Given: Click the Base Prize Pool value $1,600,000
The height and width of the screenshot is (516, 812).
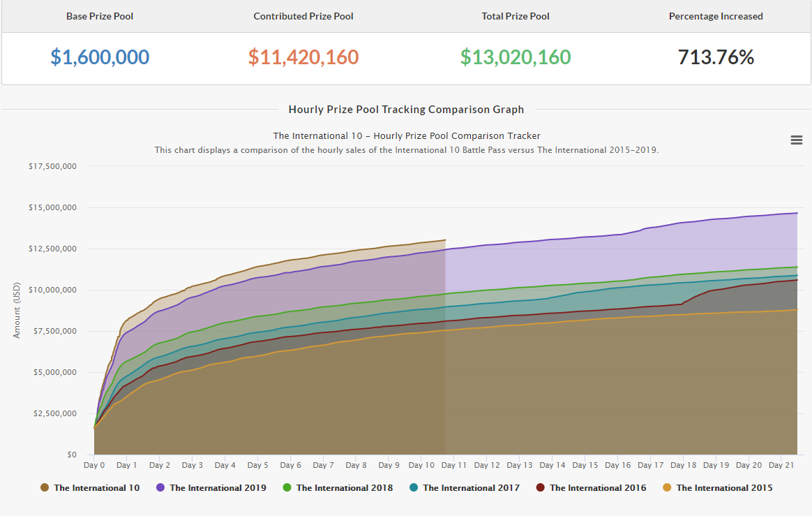Looking at the screenshot, I should [100, 57].
